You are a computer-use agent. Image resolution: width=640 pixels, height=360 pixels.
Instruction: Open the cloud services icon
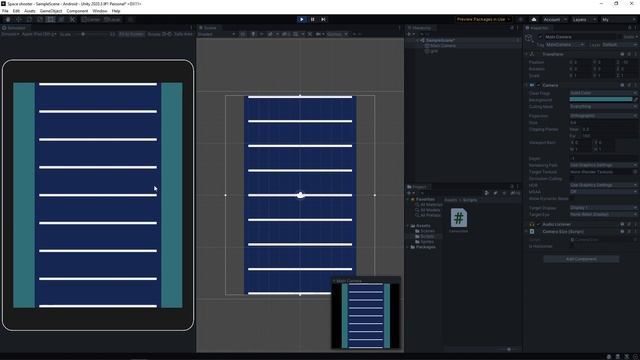coord(534,19)
